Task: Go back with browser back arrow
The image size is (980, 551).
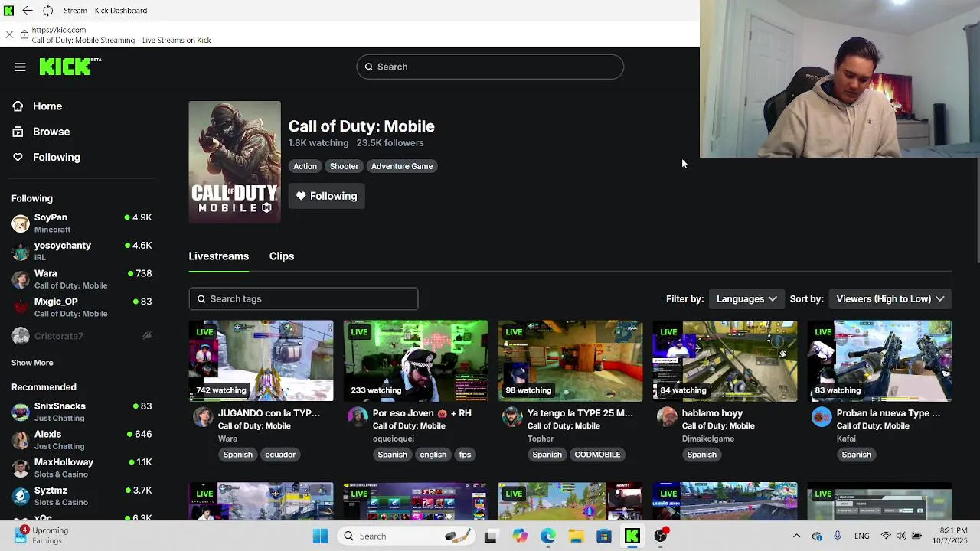Action: [28, 11]
